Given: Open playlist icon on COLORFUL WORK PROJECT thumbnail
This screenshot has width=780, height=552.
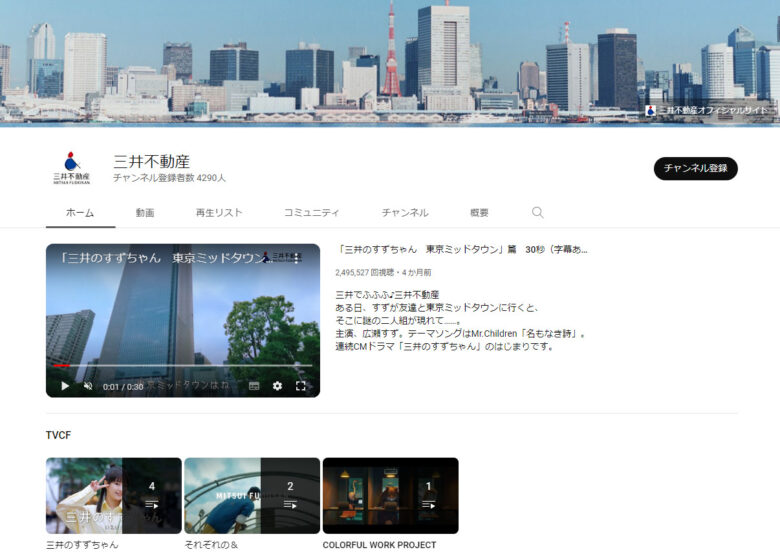Looking at the screenshot, I should (x=428, y=505).
